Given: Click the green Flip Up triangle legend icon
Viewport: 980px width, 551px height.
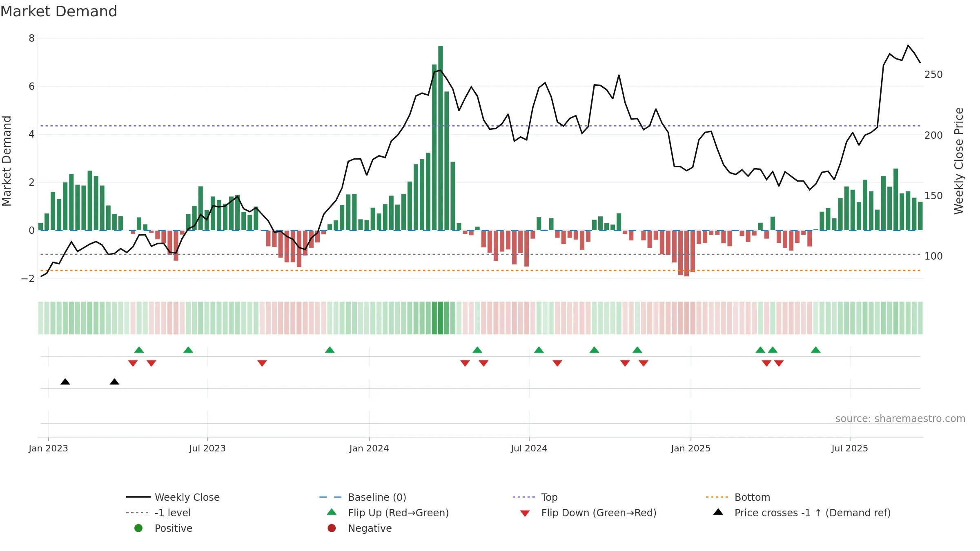Looking at the screenshot, I should [x=332, y=512].
